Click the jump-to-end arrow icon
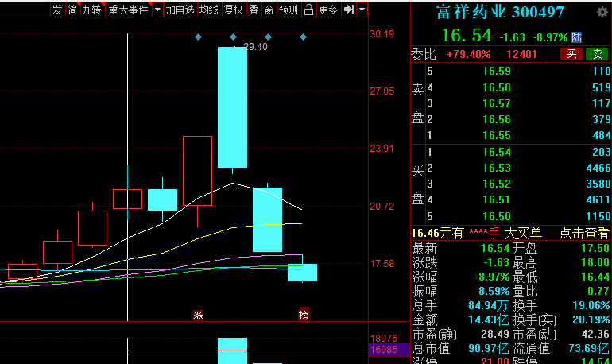Viewport: 612px width, 364px height. tap(349, 10)
